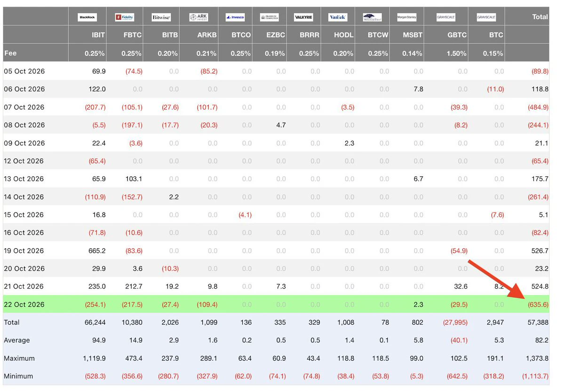
Task: Click the "57,388" grand total value
Action: (x=538, y=322)
